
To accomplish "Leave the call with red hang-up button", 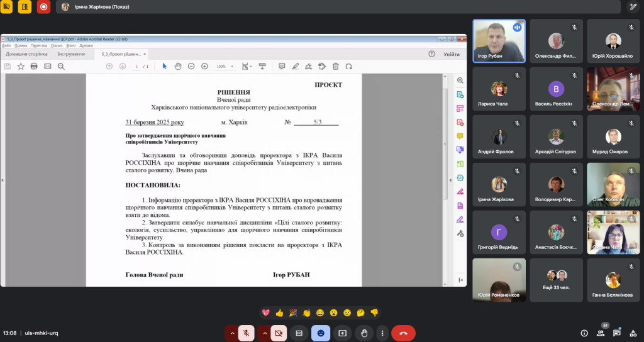I will (x=403, y=333).
